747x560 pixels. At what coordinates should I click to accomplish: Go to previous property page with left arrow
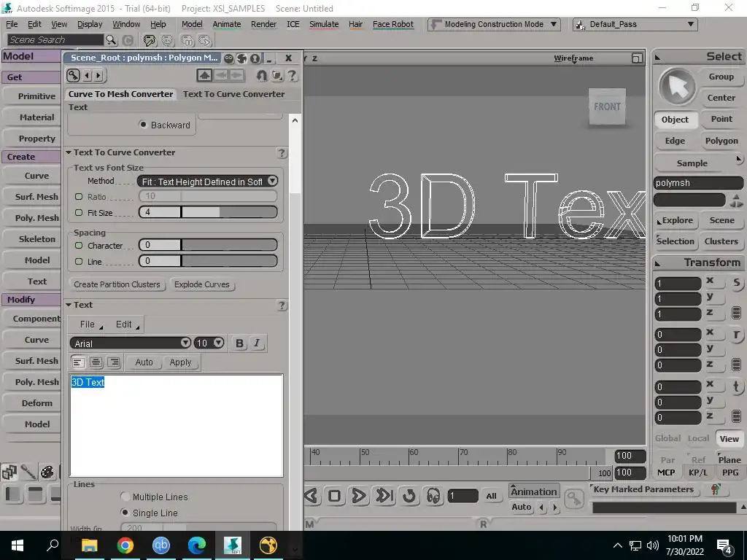point(88,75)
